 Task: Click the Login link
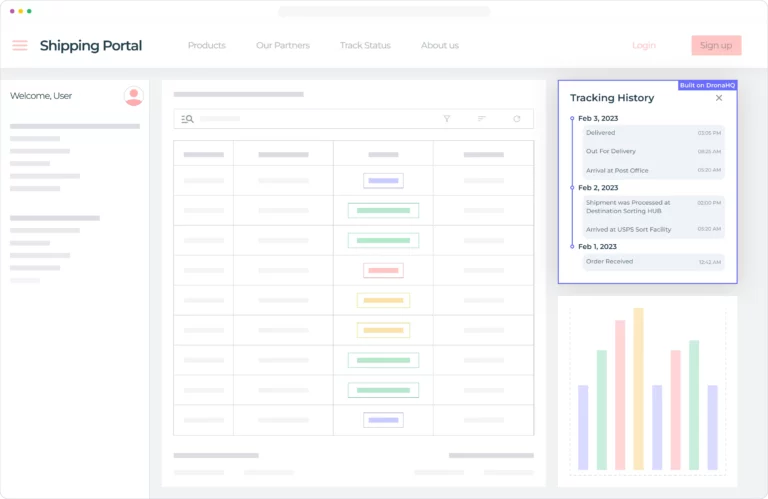click(x=644, y=45)
